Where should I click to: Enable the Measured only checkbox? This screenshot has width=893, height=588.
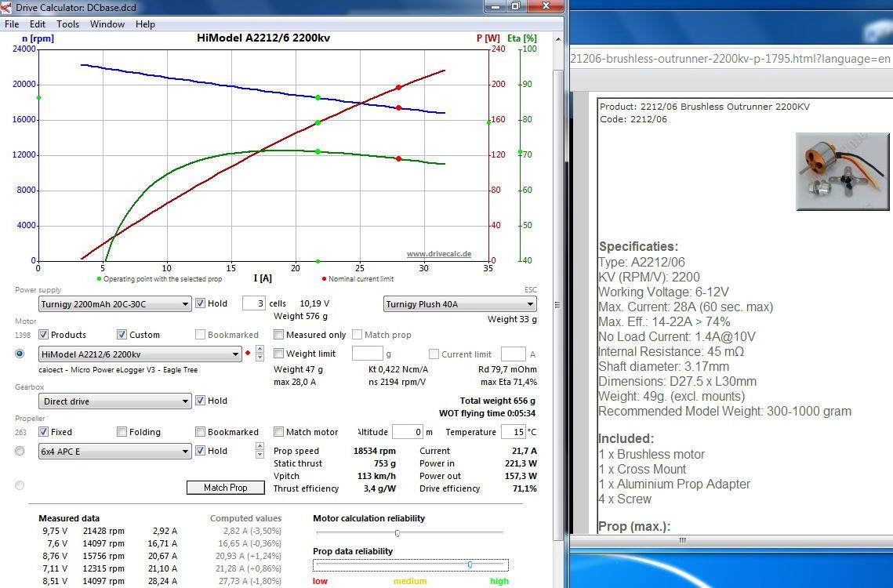tap(279, 335)
